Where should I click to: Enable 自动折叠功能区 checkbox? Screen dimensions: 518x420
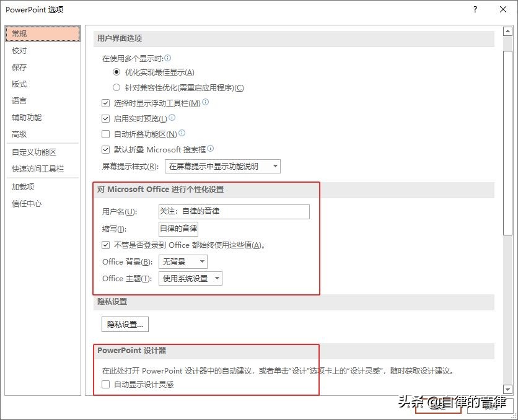[x=105, y=134]
